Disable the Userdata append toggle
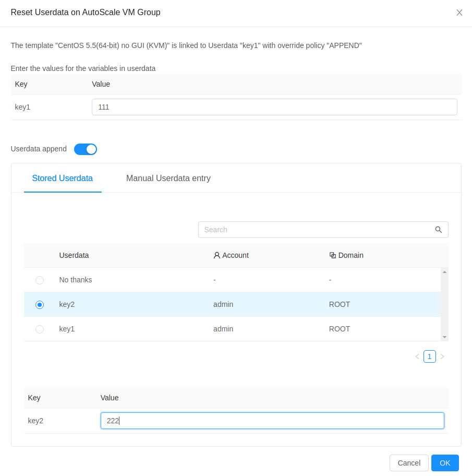The image size is (472, 476). [x=85, y=149]
